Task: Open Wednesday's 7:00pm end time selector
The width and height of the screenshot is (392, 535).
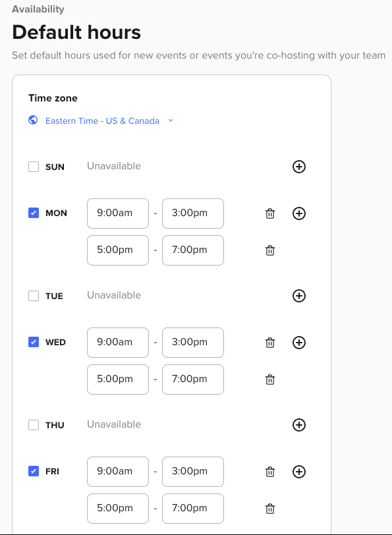Action: 193,380
